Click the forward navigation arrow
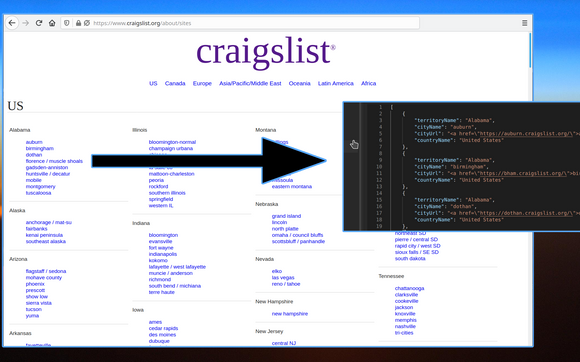580x362 pixels. [26, 23]
